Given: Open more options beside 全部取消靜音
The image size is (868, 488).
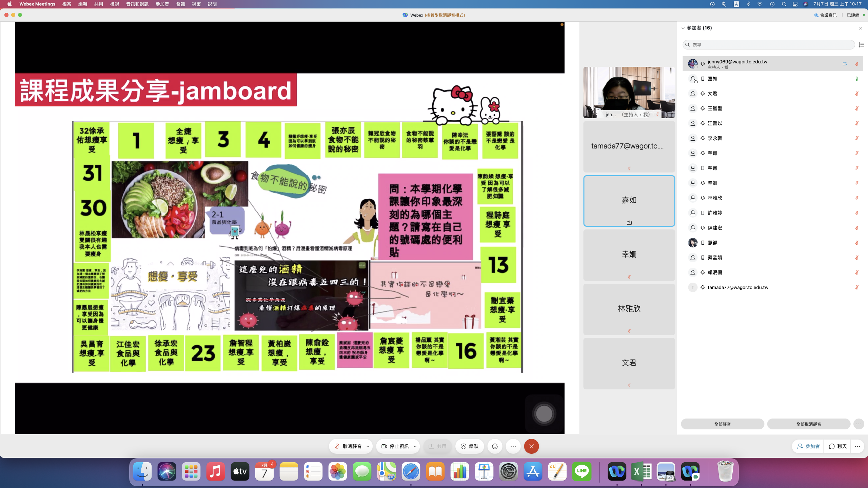Looking at the screenshot, I should pyautogui.click(x=859, y=424).
